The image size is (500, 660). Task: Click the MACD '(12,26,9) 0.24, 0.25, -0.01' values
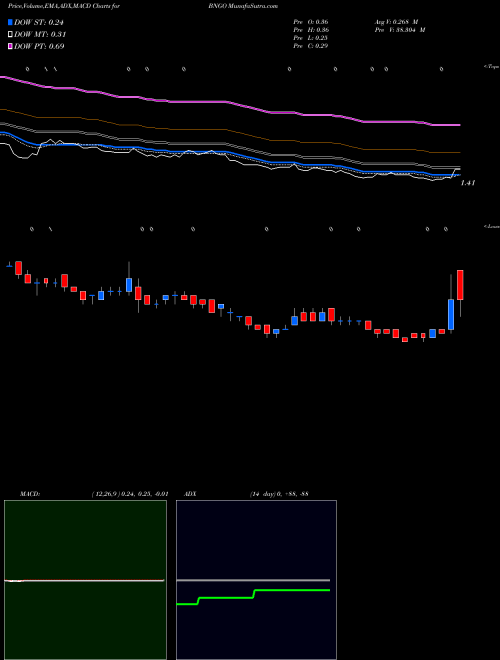[x=129, y=494]
